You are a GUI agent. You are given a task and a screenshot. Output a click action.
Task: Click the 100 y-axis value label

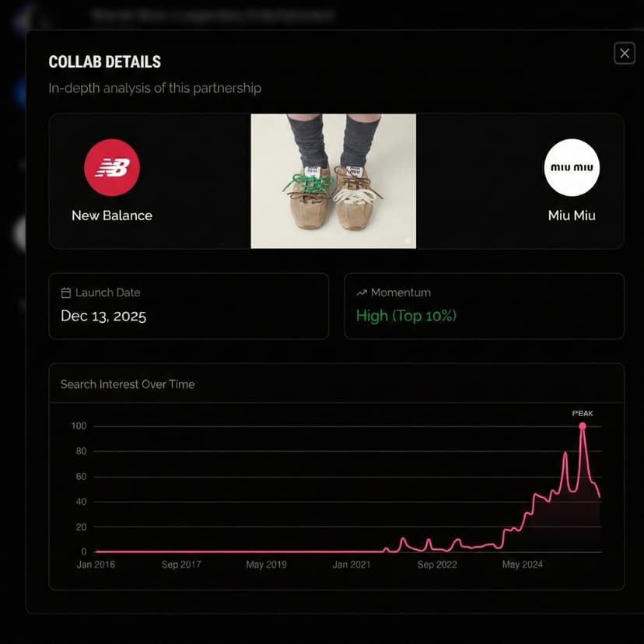click(79, 426)
